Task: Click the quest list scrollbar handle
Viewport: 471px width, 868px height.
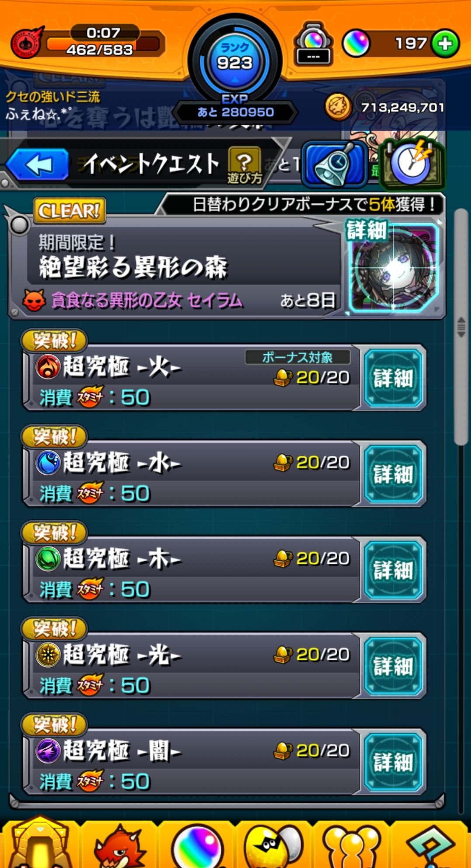Action: click(461, 327)
